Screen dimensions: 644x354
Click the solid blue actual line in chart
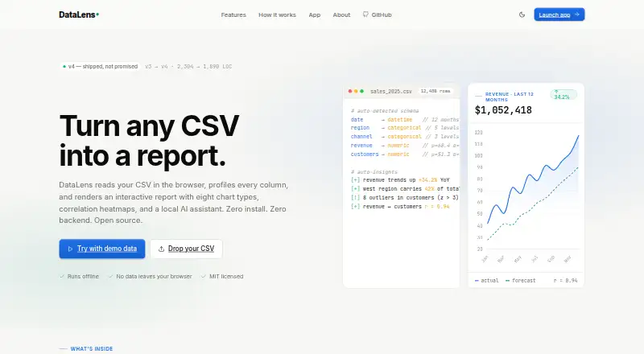click(x=530, y=175)
